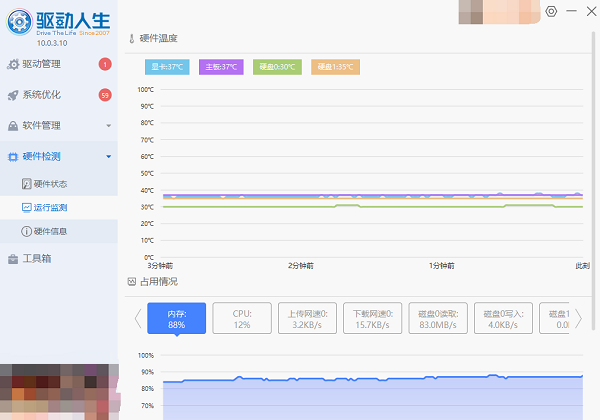Open the settings gear icon in title bar
Viewport: 600px width, 420px height.
click(552, 11)
